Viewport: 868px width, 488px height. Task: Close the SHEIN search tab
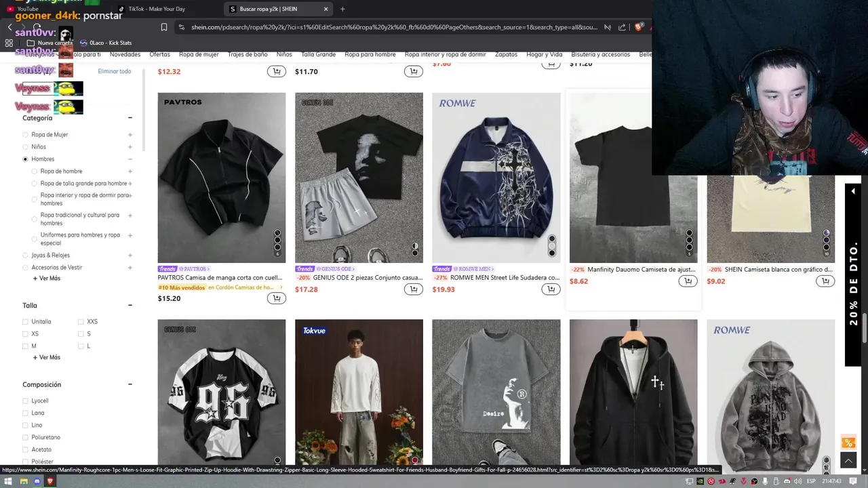tap(325, 9)
